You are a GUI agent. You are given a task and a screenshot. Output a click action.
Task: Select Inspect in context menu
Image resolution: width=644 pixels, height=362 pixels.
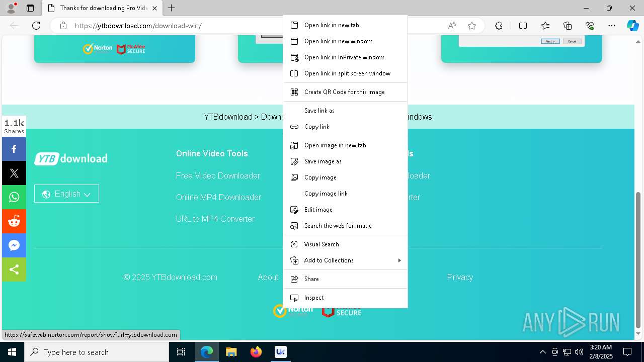point(346,298)
